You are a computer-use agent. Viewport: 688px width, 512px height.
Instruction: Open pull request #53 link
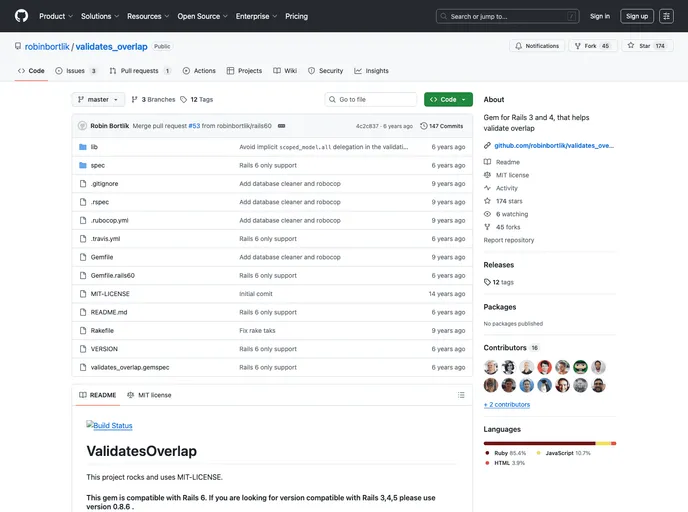pos(194,126)
